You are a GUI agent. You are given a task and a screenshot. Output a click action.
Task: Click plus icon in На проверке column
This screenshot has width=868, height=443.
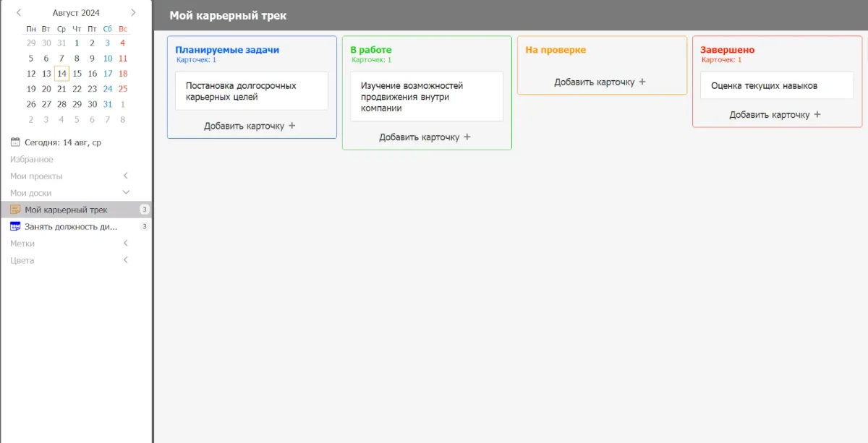click(642, 82)
